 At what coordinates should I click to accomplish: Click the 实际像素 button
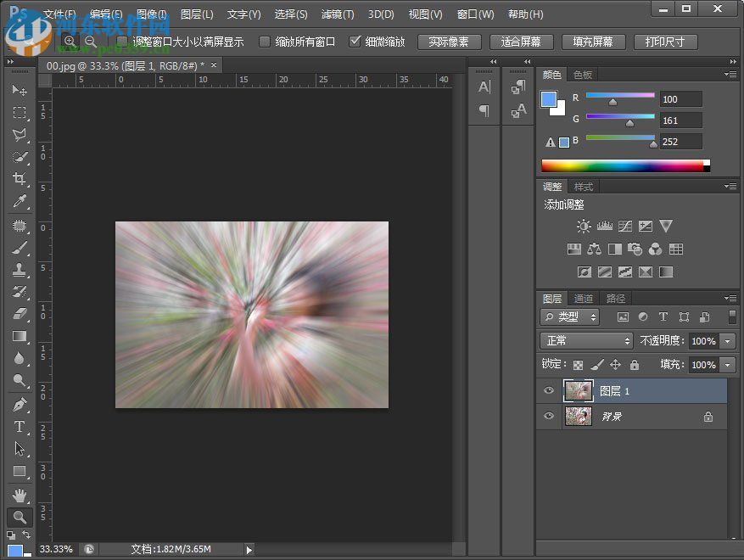pos(449,42)
